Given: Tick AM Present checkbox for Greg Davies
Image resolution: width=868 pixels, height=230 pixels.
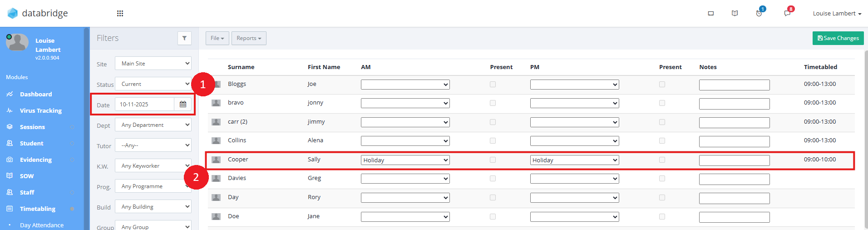Looking at the screenshot, I should (493, 179).
